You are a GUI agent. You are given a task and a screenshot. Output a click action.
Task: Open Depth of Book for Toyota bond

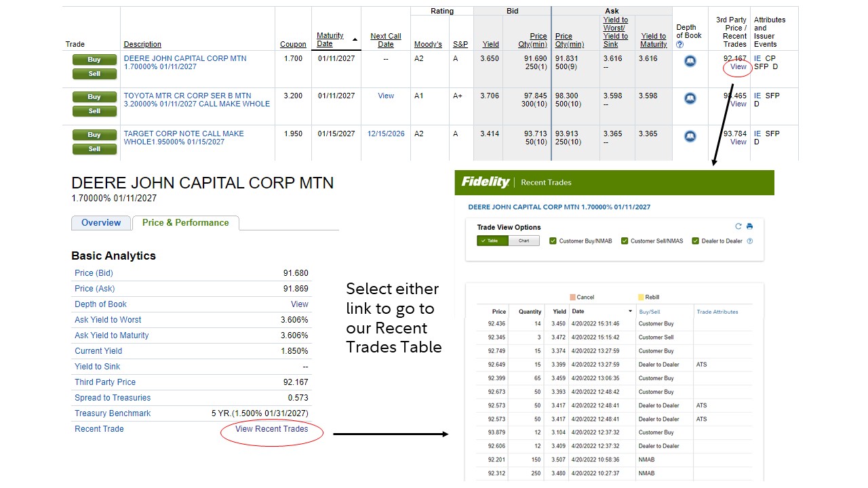690,99
